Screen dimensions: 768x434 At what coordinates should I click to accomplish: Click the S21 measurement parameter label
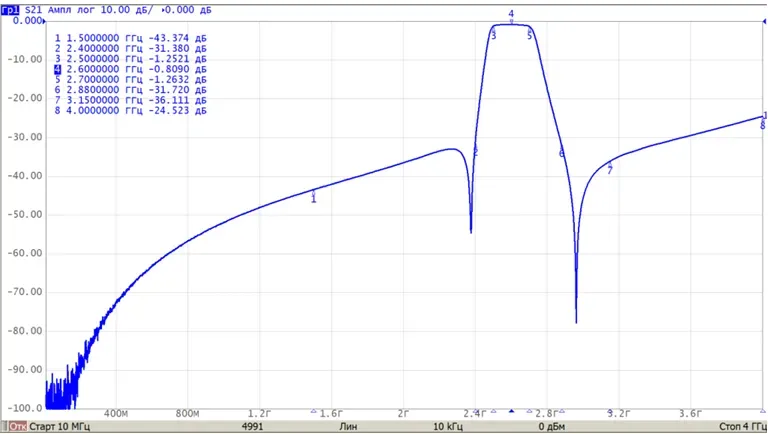click(x=33, y=10)
